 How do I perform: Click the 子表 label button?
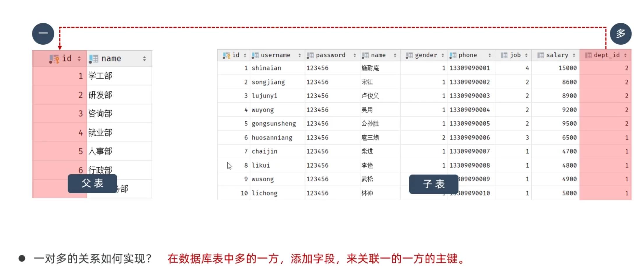point(433,184)
